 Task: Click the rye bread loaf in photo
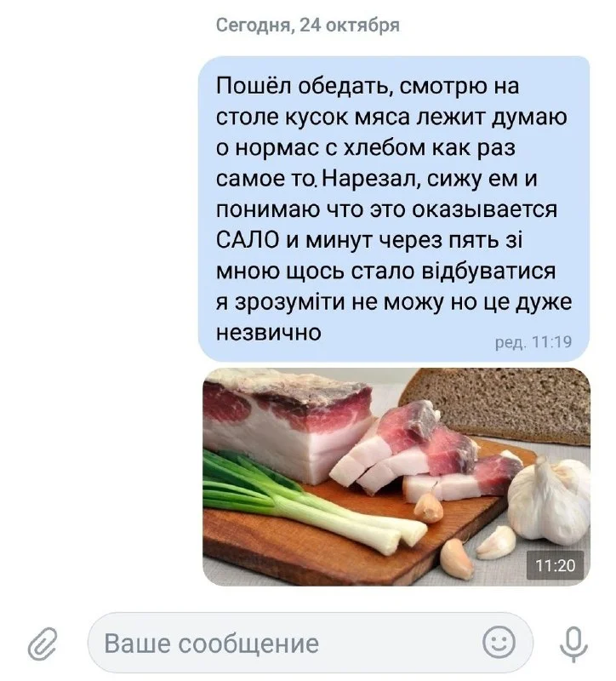(x=496, y=405)
